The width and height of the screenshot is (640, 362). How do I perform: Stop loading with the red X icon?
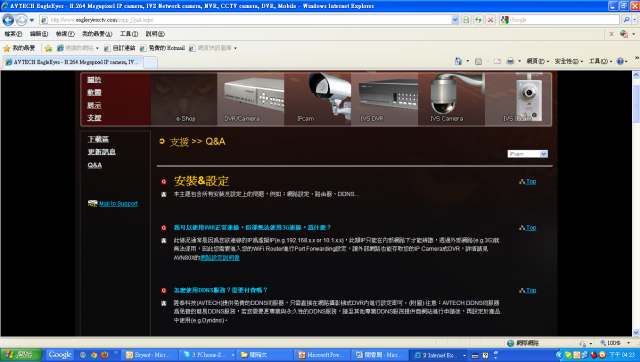coord(491,20)
